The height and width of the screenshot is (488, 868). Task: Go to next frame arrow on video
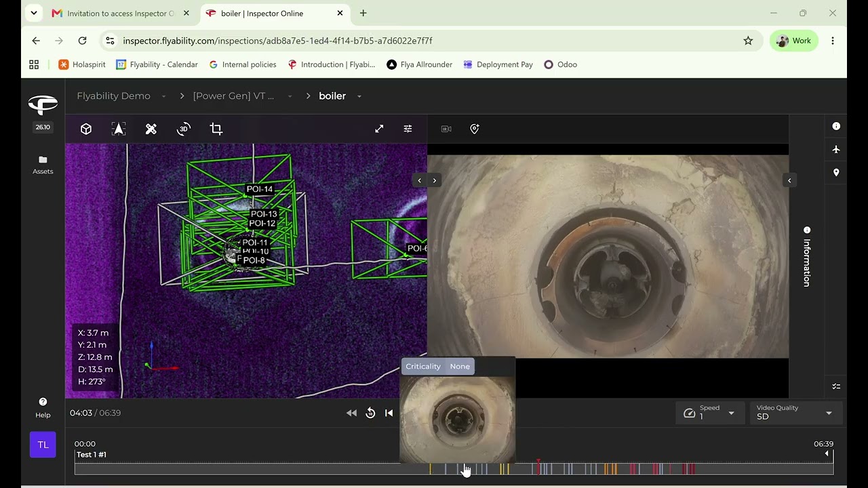tap(435, 180)
